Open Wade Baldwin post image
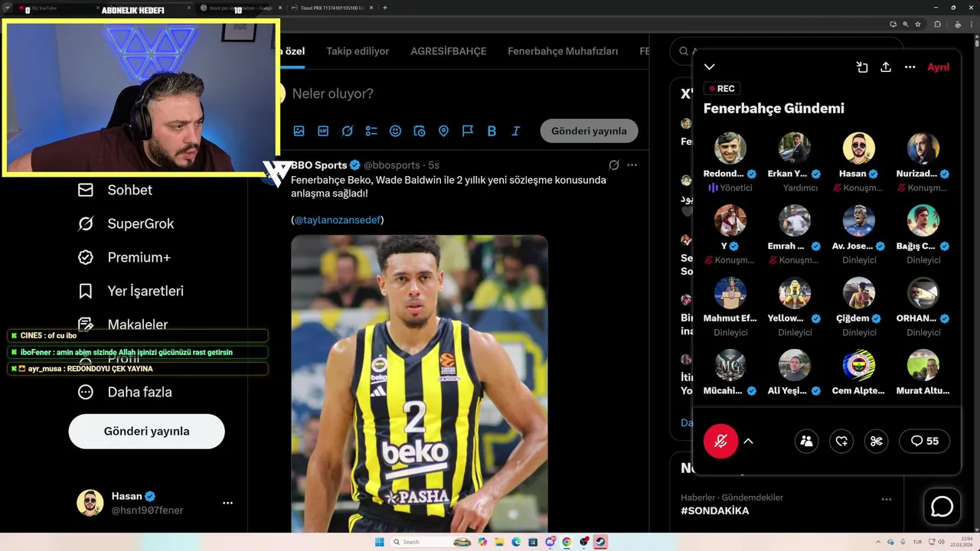 click(419, 383)
